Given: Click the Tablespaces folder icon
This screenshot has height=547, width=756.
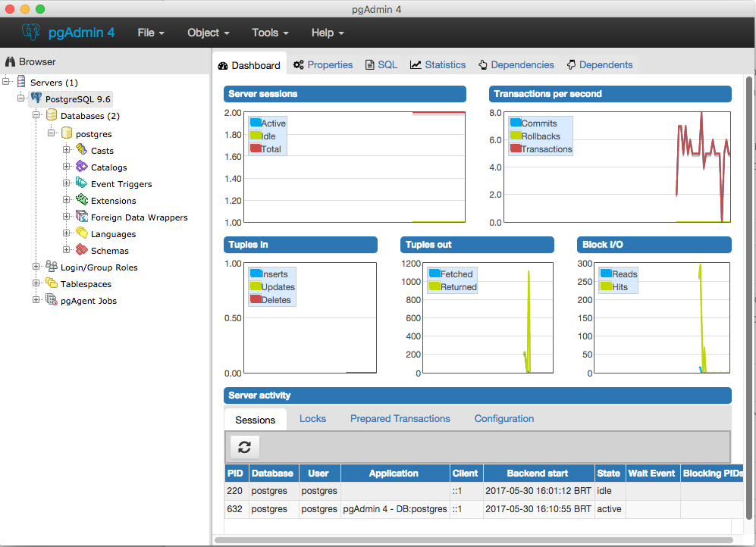Looking at the screenshot, I should tap(52, 283).
